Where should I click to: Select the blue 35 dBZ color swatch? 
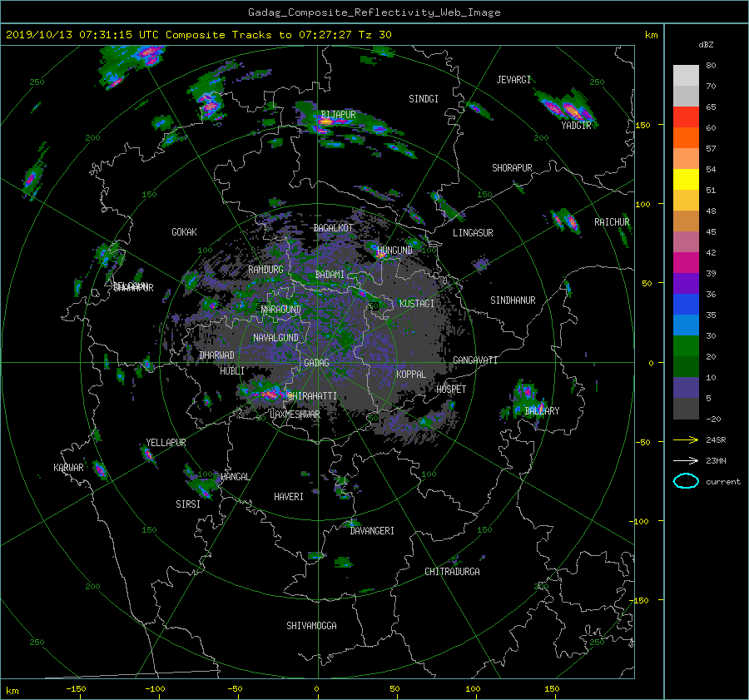686,305
